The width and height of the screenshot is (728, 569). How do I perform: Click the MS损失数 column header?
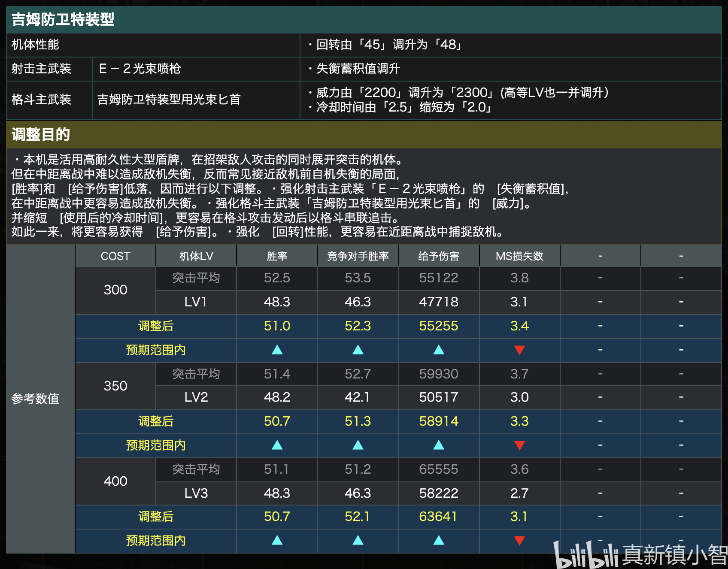click(x=519, y=256)
